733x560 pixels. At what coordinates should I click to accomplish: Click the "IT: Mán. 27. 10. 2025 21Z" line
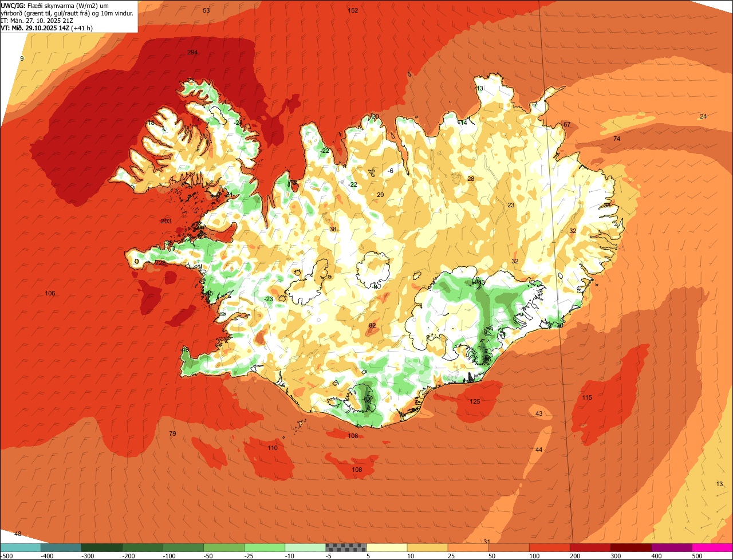coord(36,20)
